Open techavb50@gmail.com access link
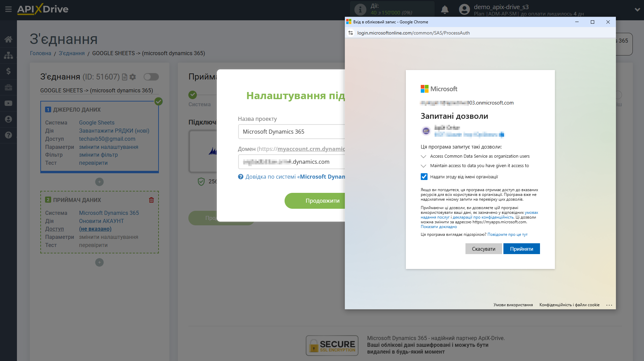 point(107,139)
